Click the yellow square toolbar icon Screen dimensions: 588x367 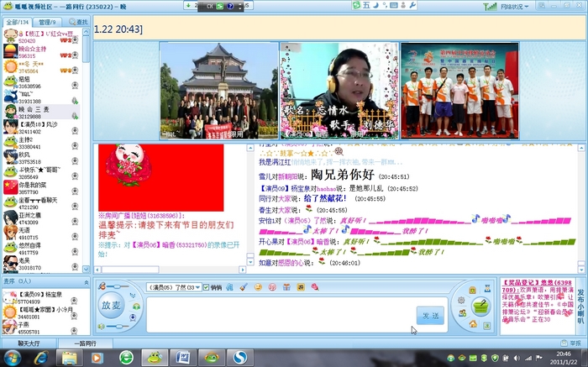pos(301,287)
